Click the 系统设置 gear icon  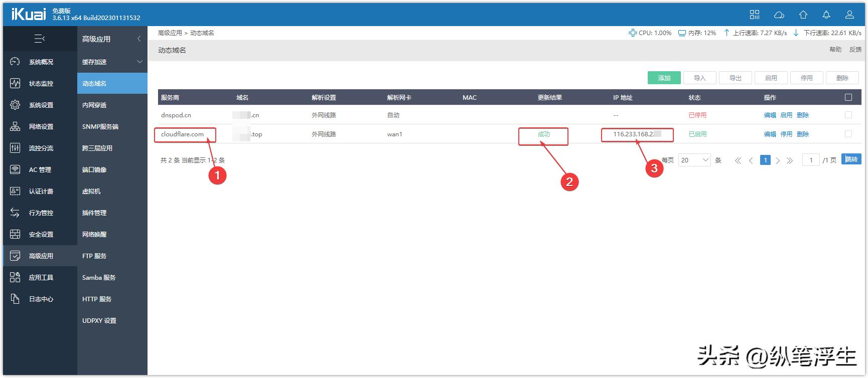(15, 105)
